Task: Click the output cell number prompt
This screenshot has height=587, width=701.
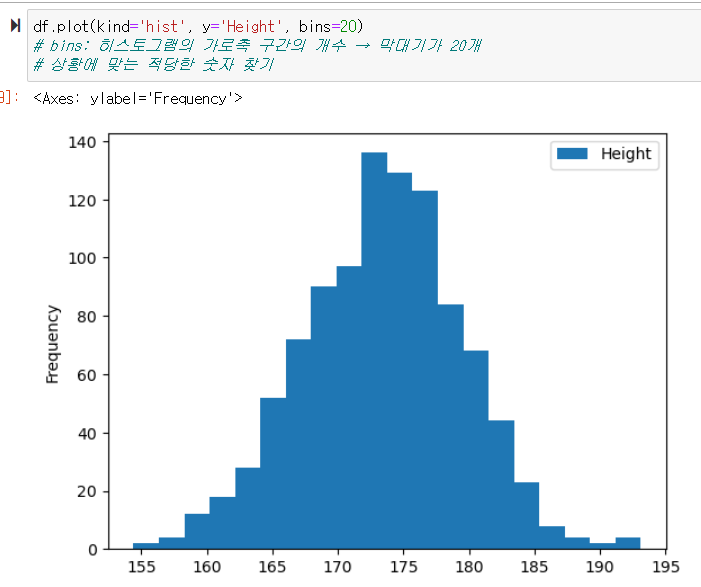Action: tap(9, 97)
